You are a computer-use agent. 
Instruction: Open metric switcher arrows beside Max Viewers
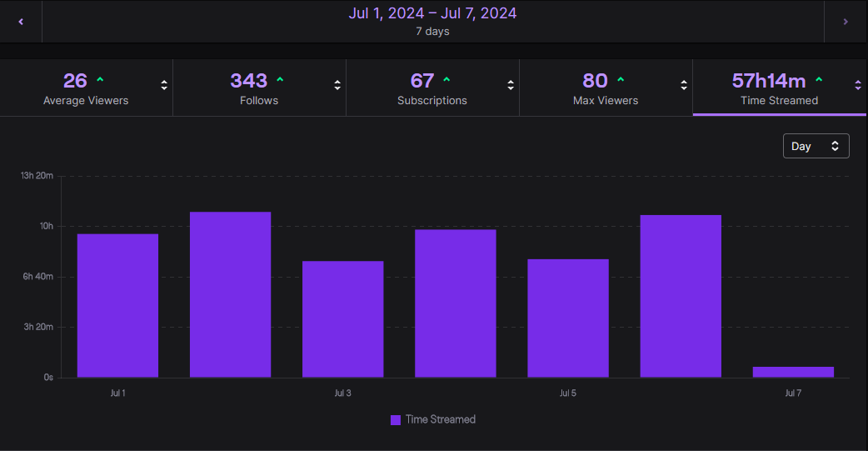point(684,85)
